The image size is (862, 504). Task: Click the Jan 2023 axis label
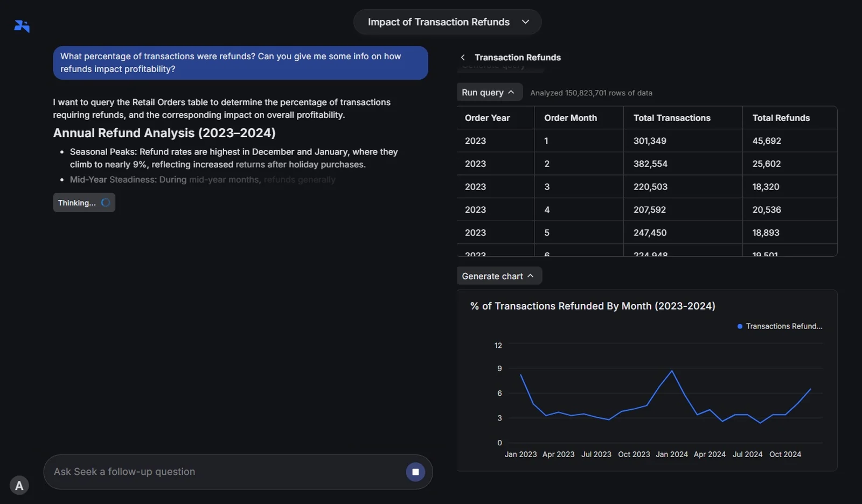point(520,454)
